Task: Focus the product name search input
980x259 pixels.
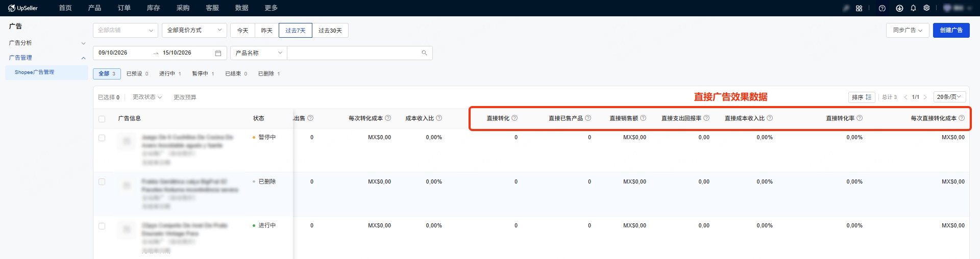Action: 354,53
